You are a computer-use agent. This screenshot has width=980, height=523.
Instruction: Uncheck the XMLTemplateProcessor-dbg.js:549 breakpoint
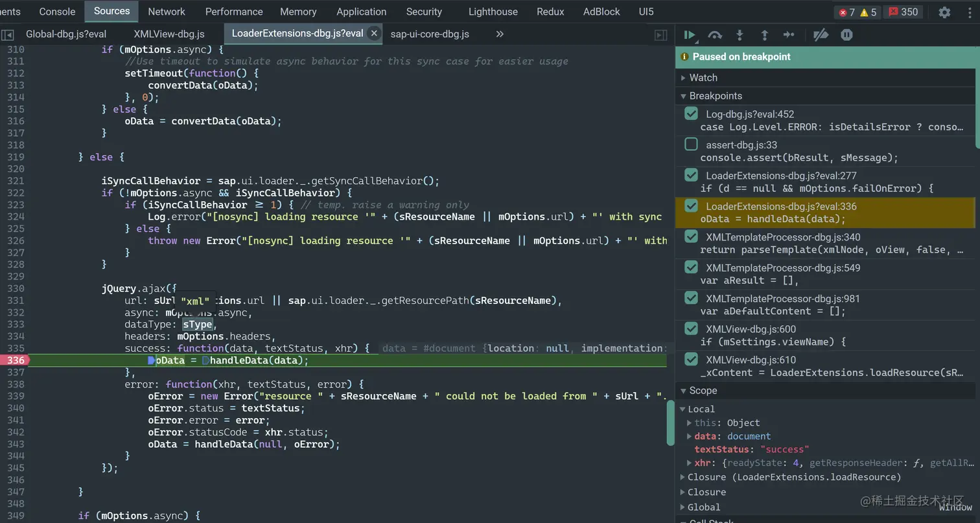pyautogui.click(x=692, y=267)
